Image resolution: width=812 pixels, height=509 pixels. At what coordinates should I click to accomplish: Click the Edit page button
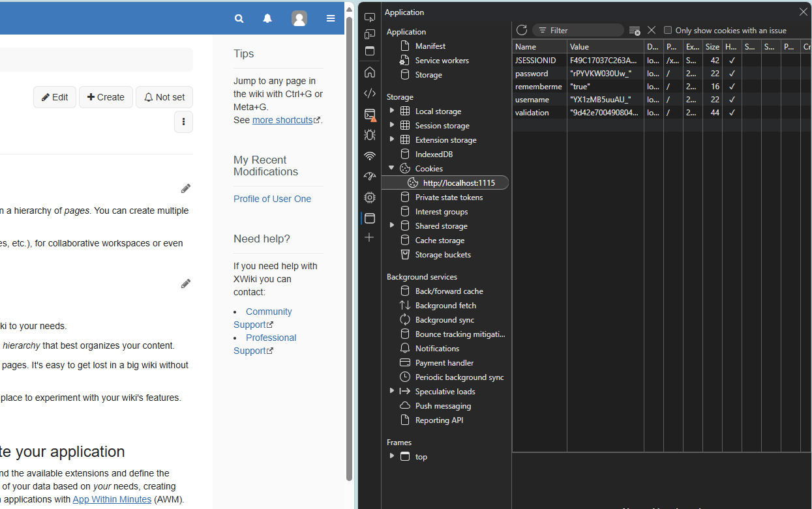click(55, 97)
